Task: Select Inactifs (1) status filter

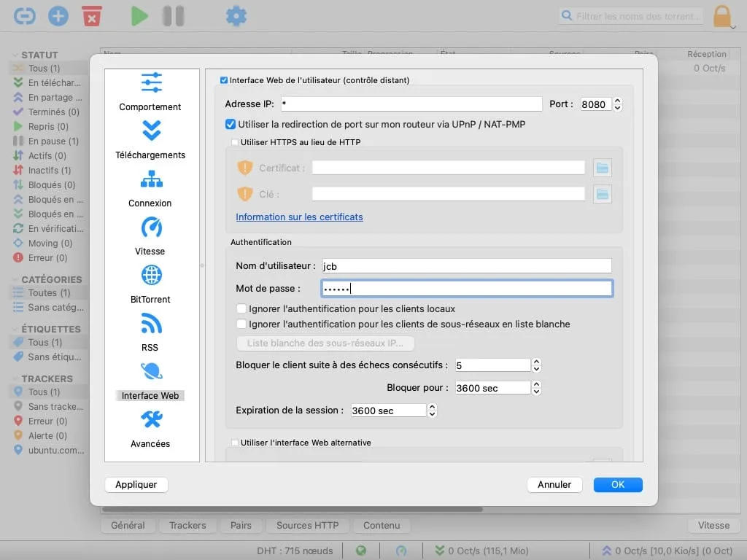Action: pyautogui.click(x=43, y=170)
